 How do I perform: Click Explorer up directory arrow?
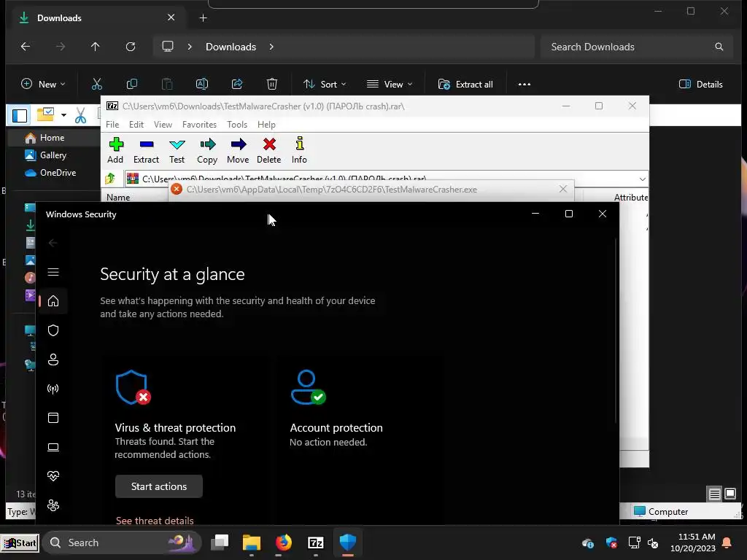(96, 47)
